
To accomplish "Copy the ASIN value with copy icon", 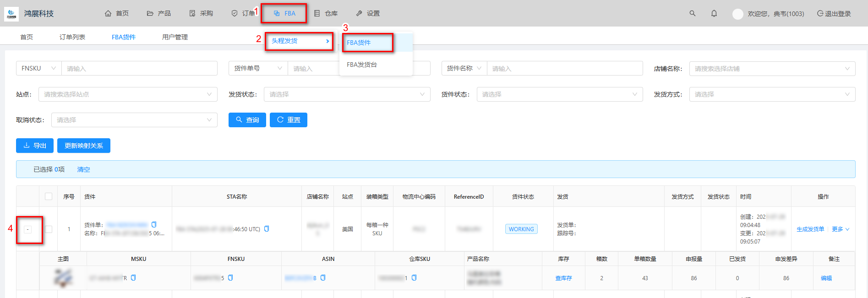I will 323,278.
